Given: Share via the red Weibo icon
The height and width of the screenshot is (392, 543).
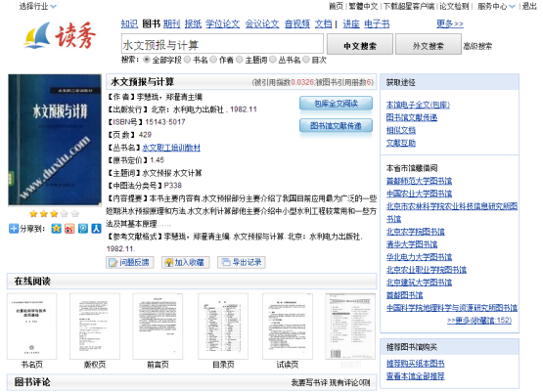Looking at the screenshot, I should point(69,229).
